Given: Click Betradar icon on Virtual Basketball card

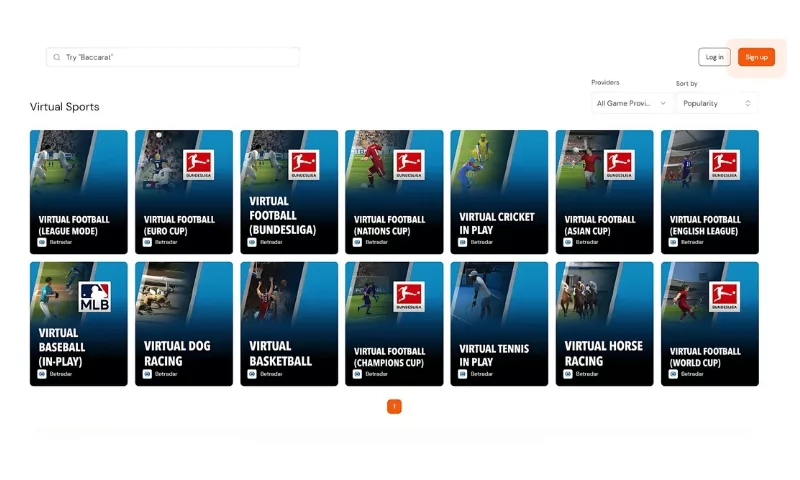Looking at the screenshot, I should tap(252, 374).
